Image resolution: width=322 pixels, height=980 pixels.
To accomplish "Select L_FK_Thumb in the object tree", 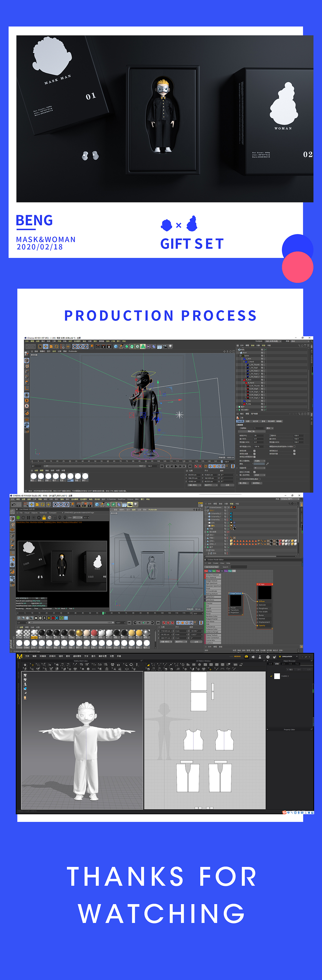I will coord(255,365).
